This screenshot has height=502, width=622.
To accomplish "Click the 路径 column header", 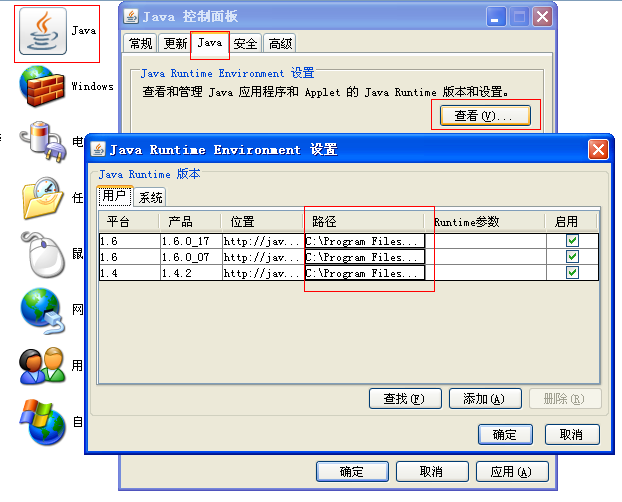I will tap(364, 221).
